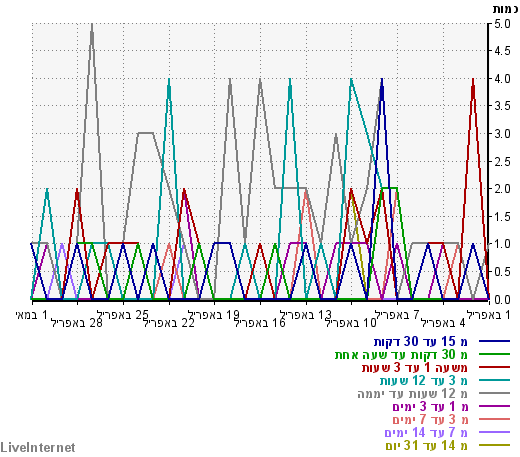This screenshot has width=520, height=457.
Task: Click the '1 במאי' date label
Action: tap(32, 315)
